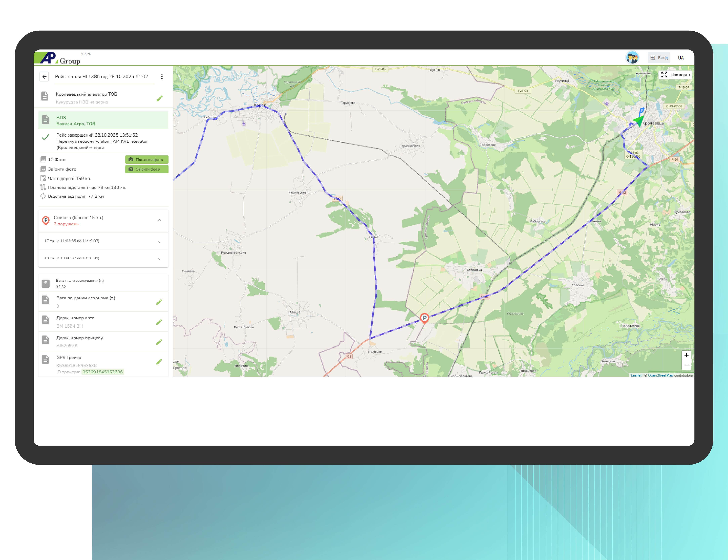728x560 pixels.
Task: Edit the GPS tracker number
Action: pyautogui.click(x=159, y=362)
